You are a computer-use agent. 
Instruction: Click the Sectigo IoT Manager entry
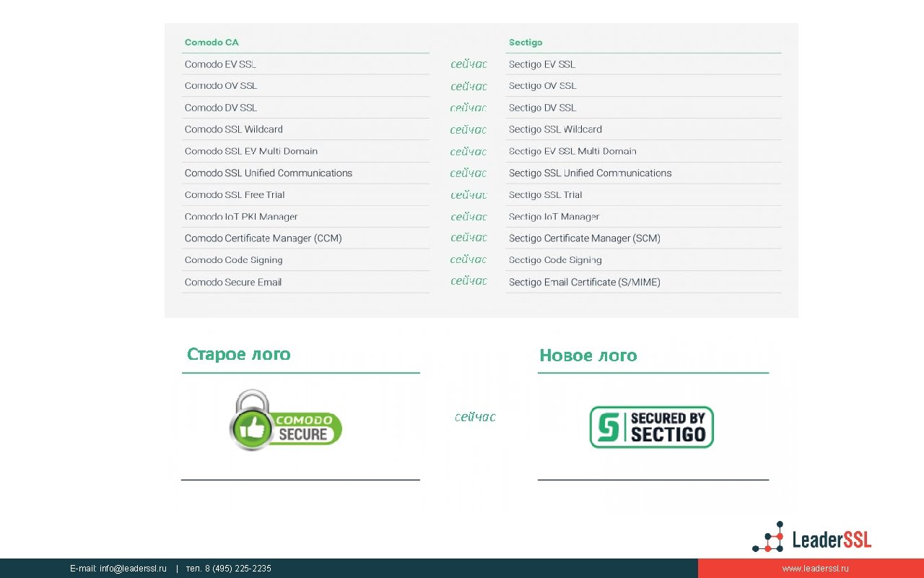(x=554, y=217)
